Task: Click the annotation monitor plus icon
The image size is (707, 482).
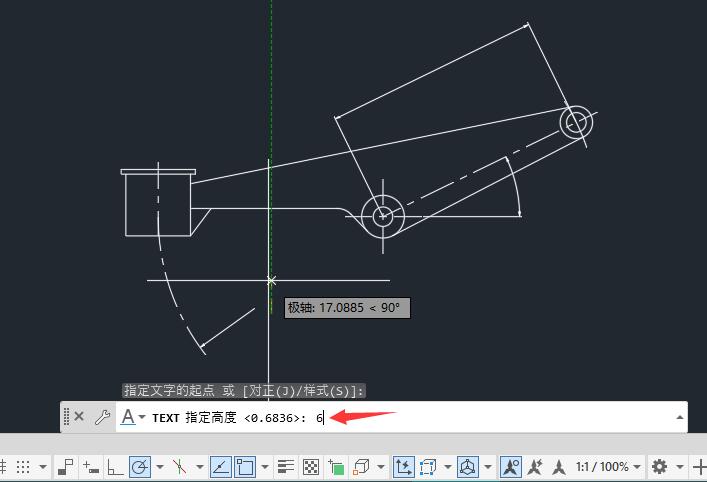Action: tap(700, 467)
